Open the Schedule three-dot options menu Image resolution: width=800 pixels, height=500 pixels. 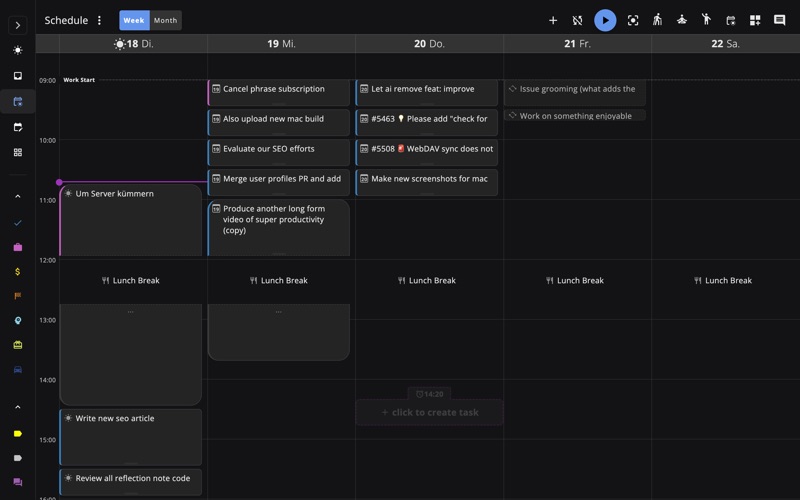tap(99, 20)
